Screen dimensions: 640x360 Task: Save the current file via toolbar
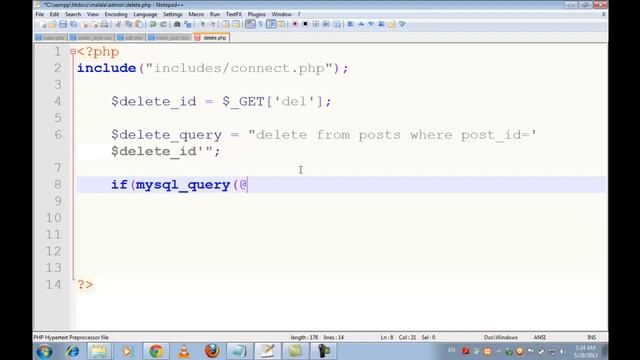click(63, 24)
